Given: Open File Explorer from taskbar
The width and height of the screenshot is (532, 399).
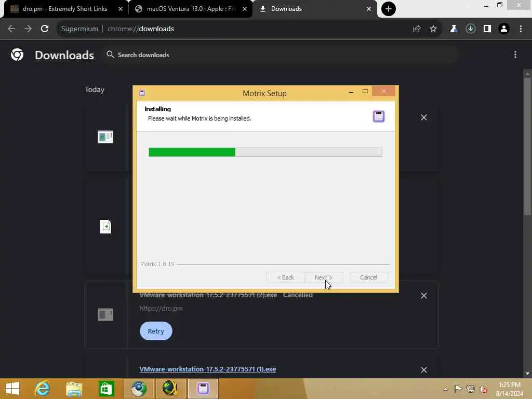Looking at the screenshot, I should point(74,389).
